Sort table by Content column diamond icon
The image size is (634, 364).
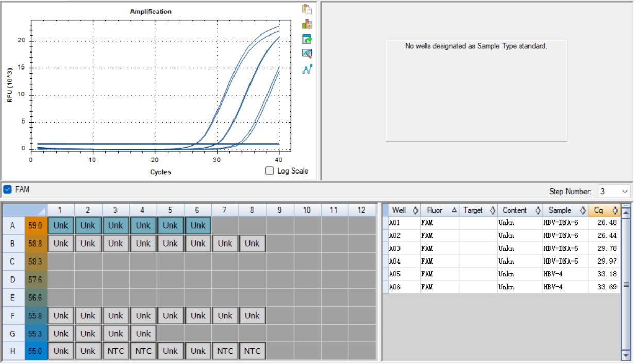538,210
